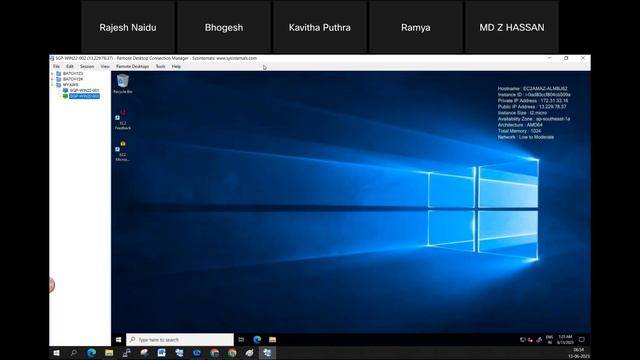Open the File menu
640x360 pixels.
point(56,66)
